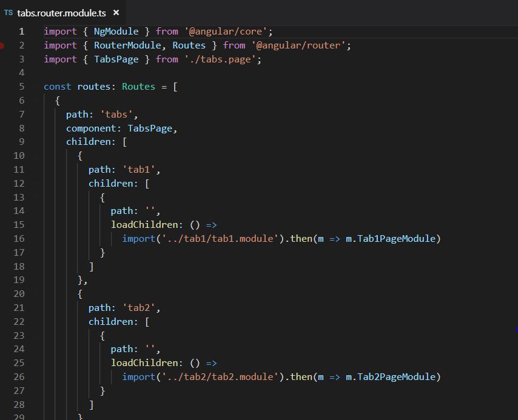Select the tabs.router.module.ts tab title
The image size is (518, 420).
tap(61, 13)
